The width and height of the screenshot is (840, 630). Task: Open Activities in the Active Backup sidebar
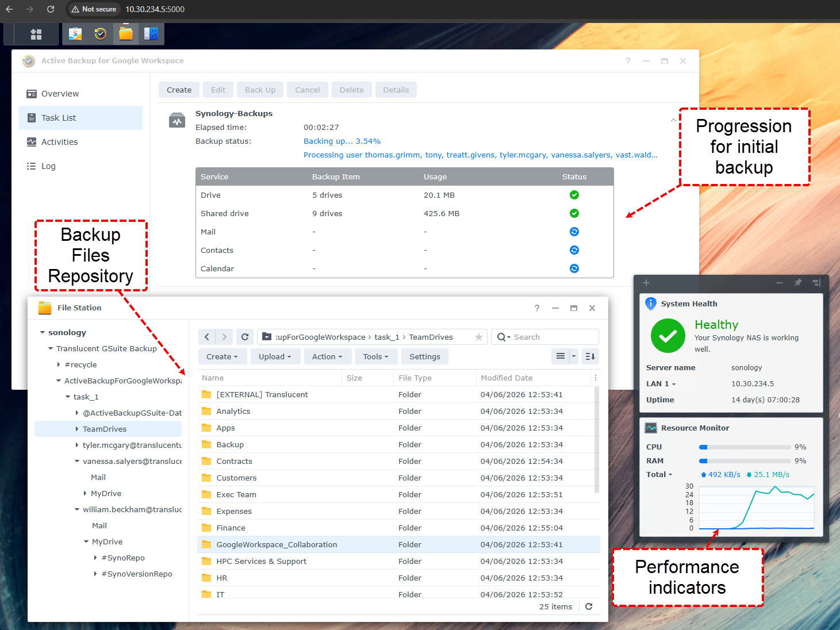tap(80, 142)
